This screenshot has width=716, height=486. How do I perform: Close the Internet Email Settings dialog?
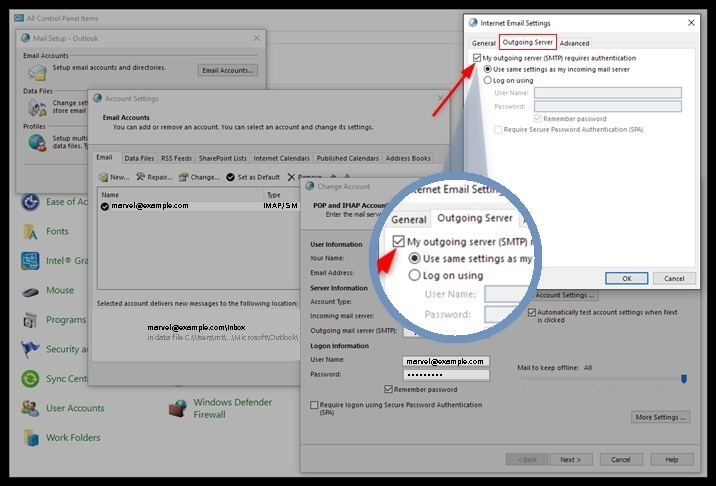(691, 23)
